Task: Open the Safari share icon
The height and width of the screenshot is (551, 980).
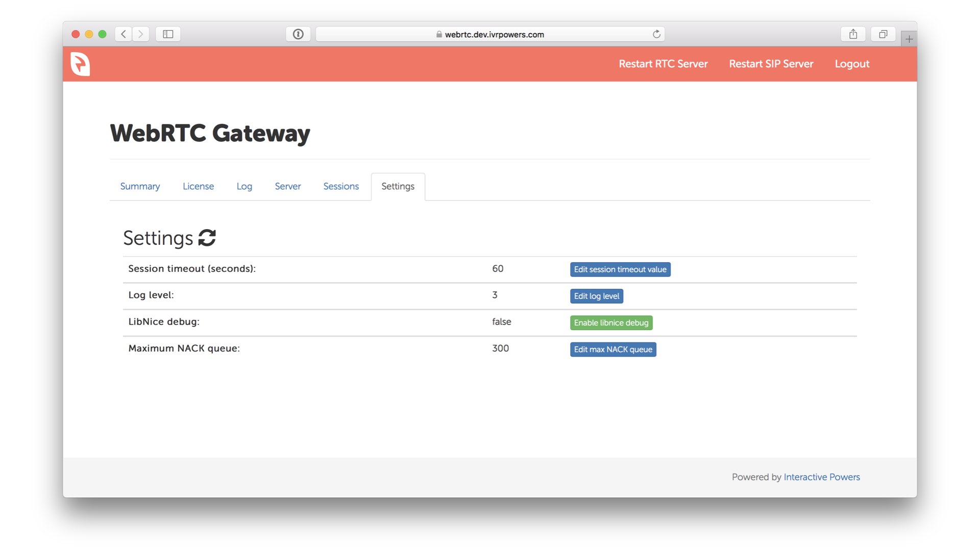Action: [x=853, y=34]
